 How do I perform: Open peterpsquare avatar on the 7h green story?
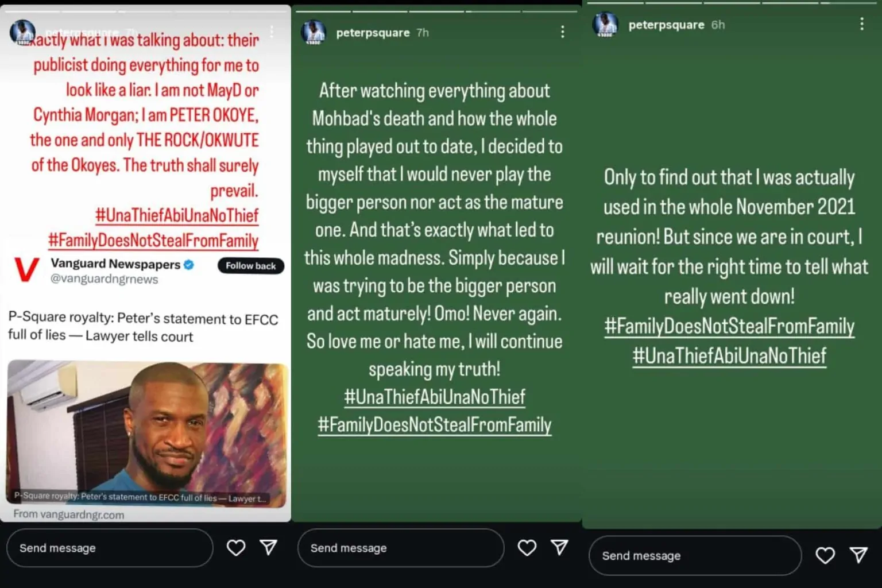(314, 33)
